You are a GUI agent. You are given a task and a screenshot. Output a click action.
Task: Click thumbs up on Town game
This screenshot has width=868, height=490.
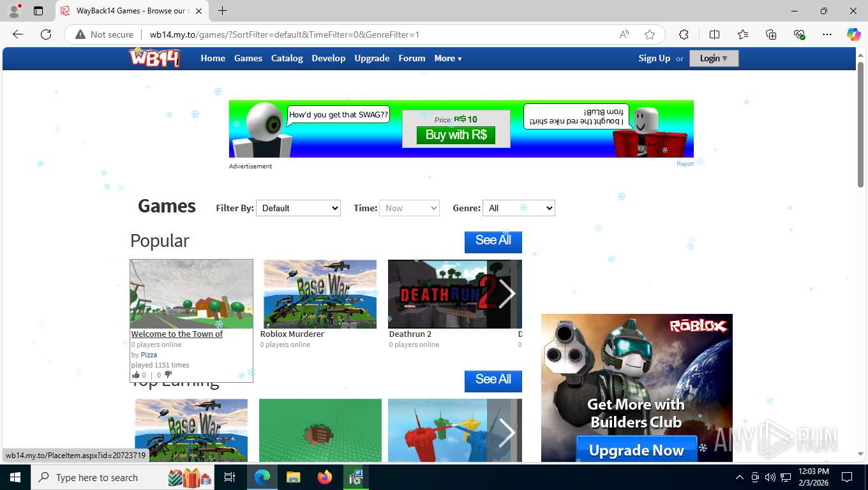(x=135, y=375)
